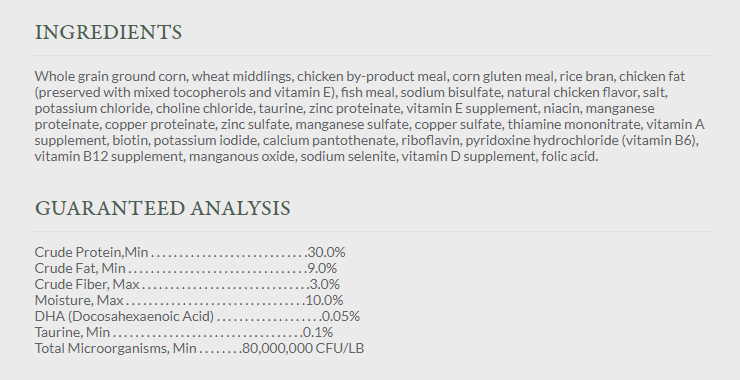The image size is (740, 380).
Task: Click the 10.0% moisture value
Action: (x=325, y=300)
